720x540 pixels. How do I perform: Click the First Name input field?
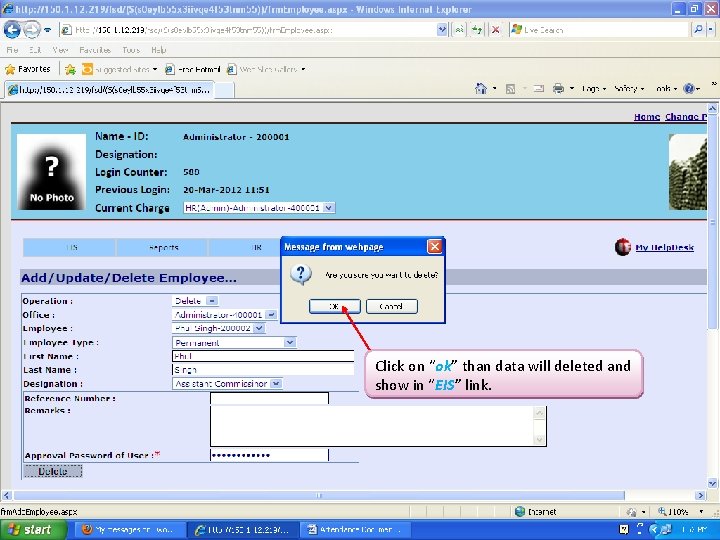[x=263, y=356]
